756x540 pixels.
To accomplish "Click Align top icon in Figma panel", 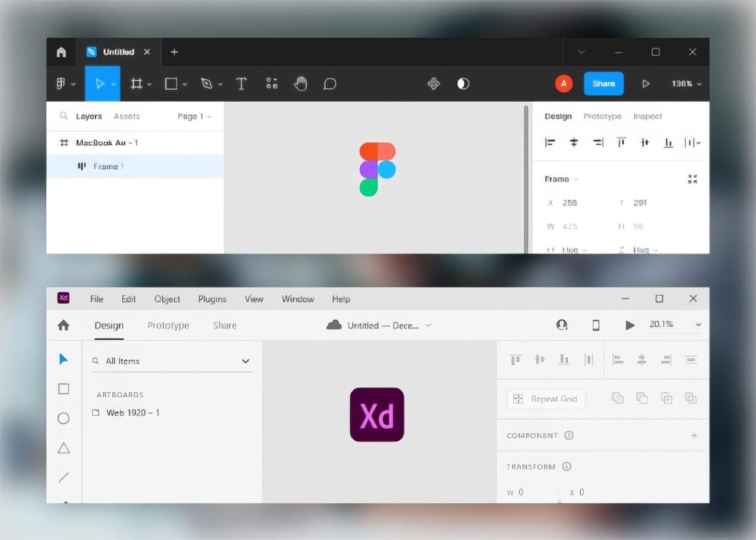I will pyautogui.click(x=621, y=142).
